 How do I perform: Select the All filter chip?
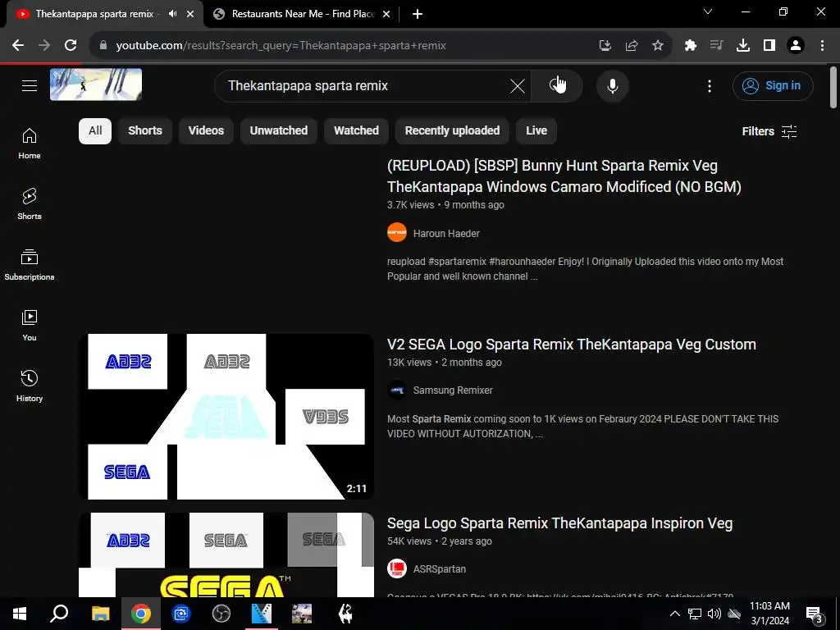click(x=95, y=130)
